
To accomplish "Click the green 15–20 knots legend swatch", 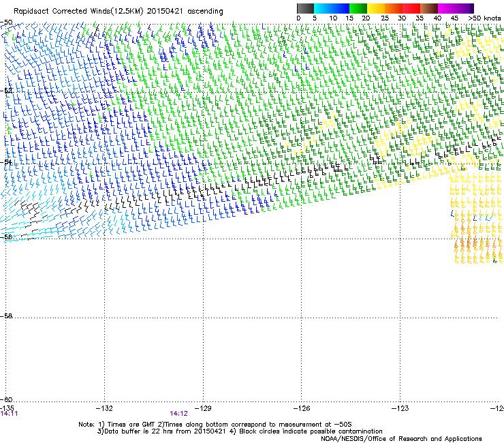I will (x=358, y=8).
